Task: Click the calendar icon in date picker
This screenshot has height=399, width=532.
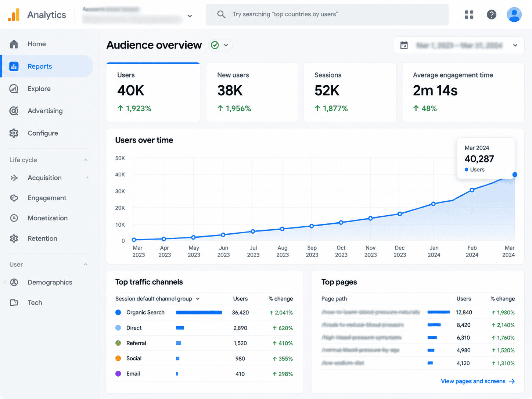Action: (404, 45)
